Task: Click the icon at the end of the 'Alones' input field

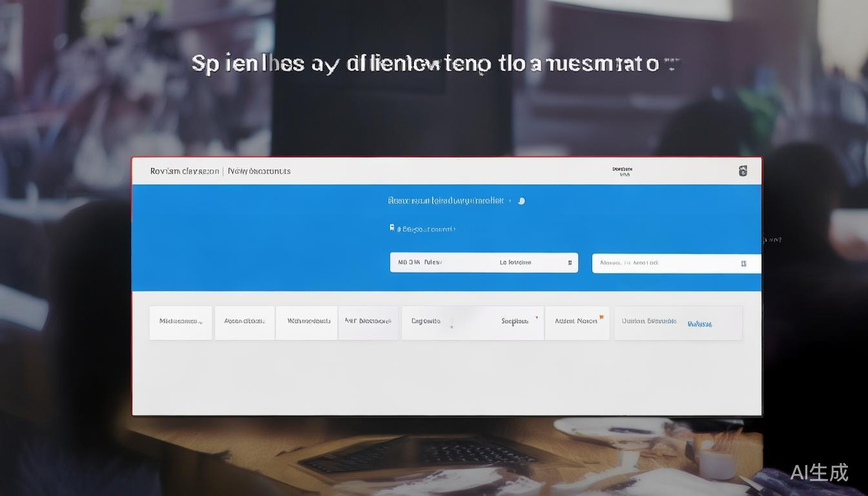Action: [743, 263]
